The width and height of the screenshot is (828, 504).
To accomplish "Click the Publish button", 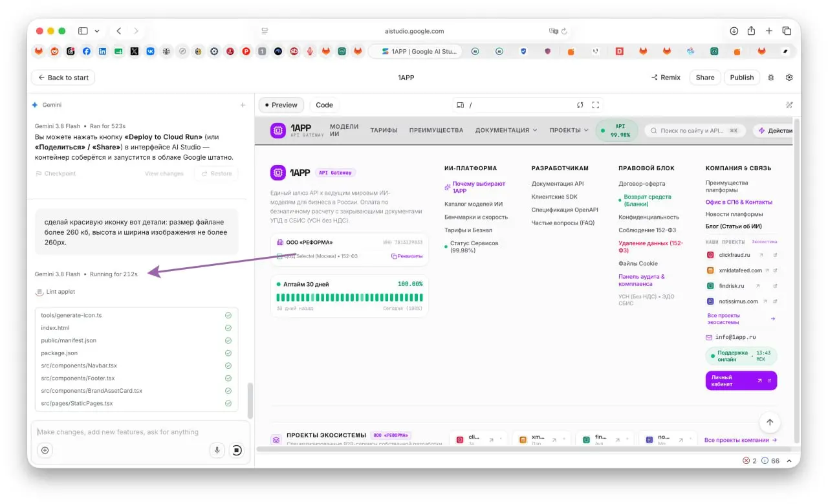I will click(x=742, y=78).
